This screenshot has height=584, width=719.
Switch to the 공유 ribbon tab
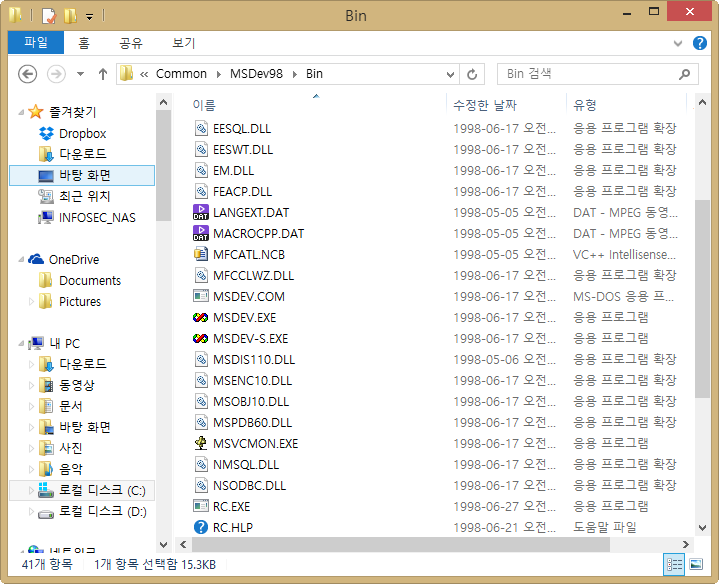tap(131, 43)
